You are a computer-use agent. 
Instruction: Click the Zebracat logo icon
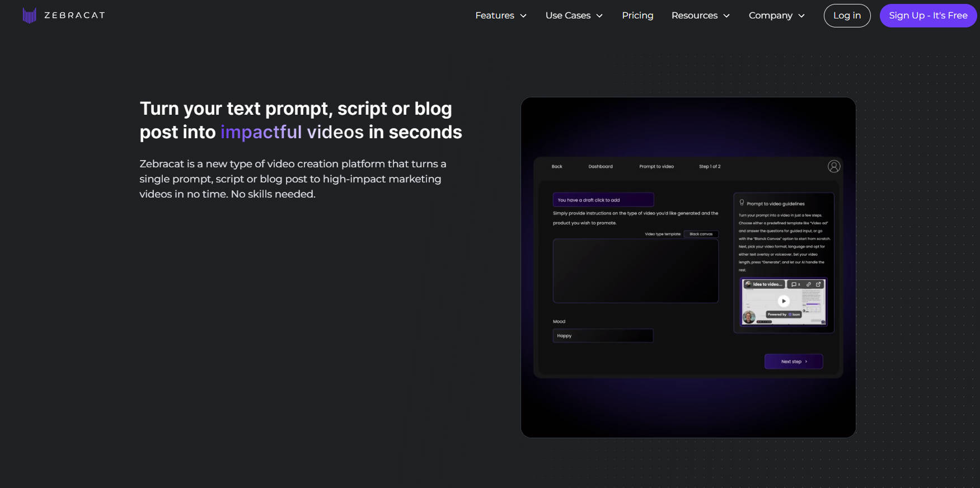tap(29, 15)
